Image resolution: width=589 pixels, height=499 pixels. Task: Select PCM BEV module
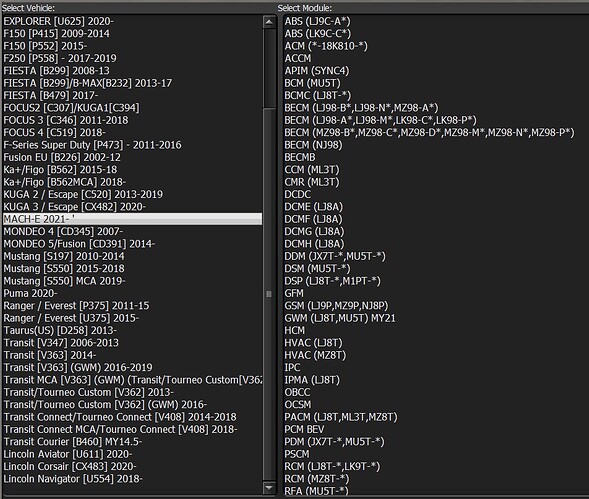[x=304, y=429]
